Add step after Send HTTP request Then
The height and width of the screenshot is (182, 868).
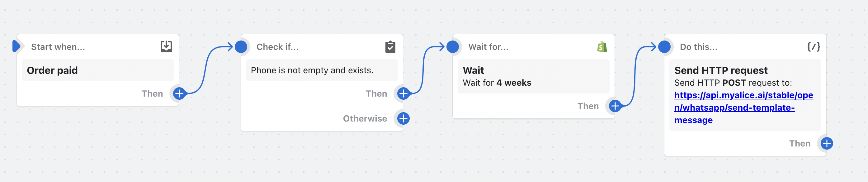827,143
